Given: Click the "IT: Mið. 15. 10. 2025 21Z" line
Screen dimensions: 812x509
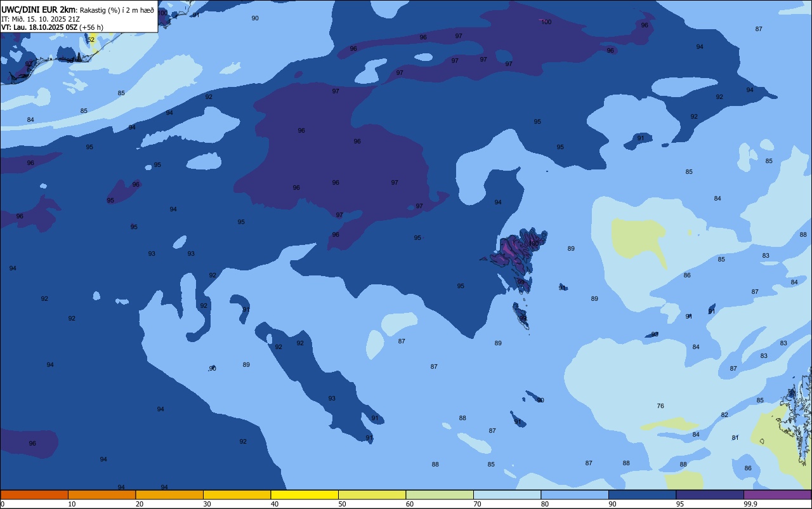Looking at the screenshot, I should click(x=41, y=18).
